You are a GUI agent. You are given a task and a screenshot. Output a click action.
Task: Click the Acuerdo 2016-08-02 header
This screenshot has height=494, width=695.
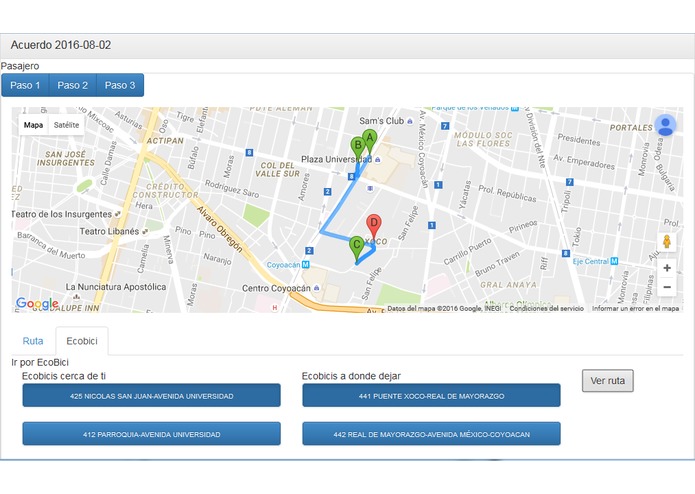coord(61,45)
